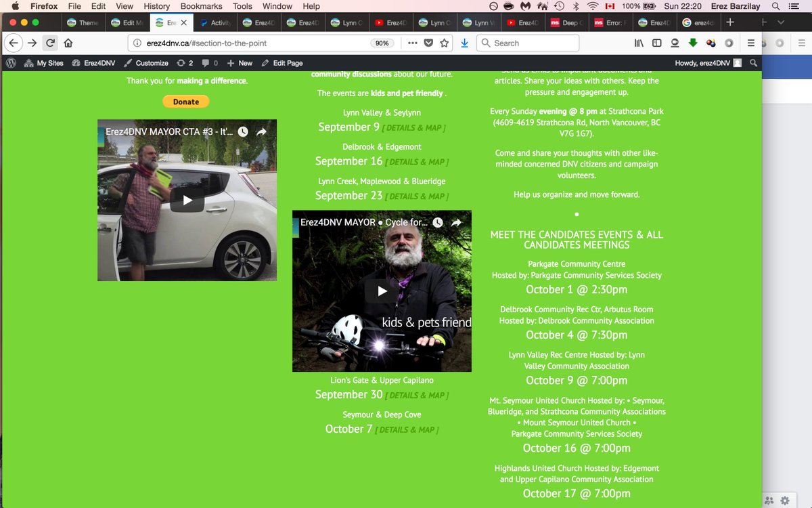This screenshot has height=508, width=812.
Task: Open September 23 Details & Map
Action: coord(417,196)
